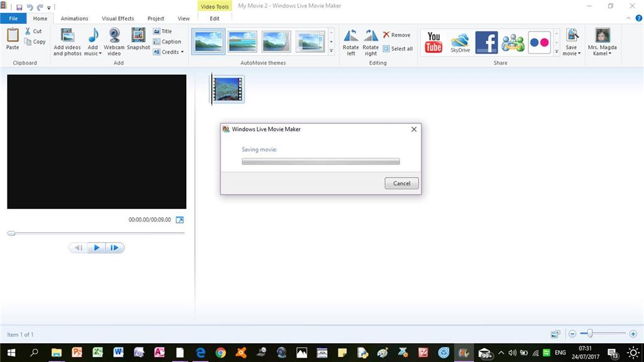This screenshot has height=362, width=644.
Task: Share the movie to SkyDrive
Action: (460, 42)
